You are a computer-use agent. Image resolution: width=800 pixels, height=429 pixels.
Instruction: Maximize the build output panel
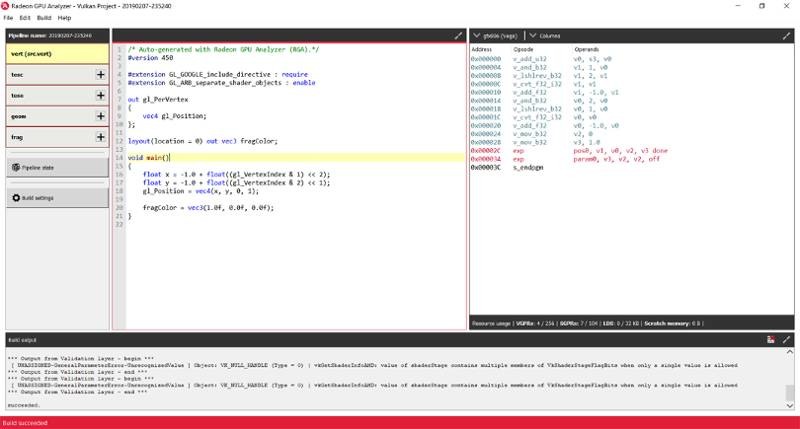(x=786, y=340)
